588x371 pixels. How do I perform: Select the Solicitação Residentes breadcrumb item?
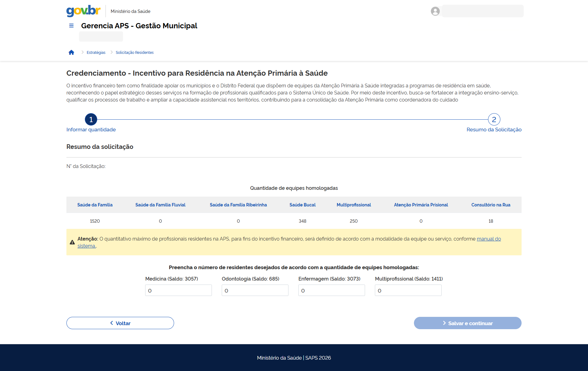pos(134,52)
